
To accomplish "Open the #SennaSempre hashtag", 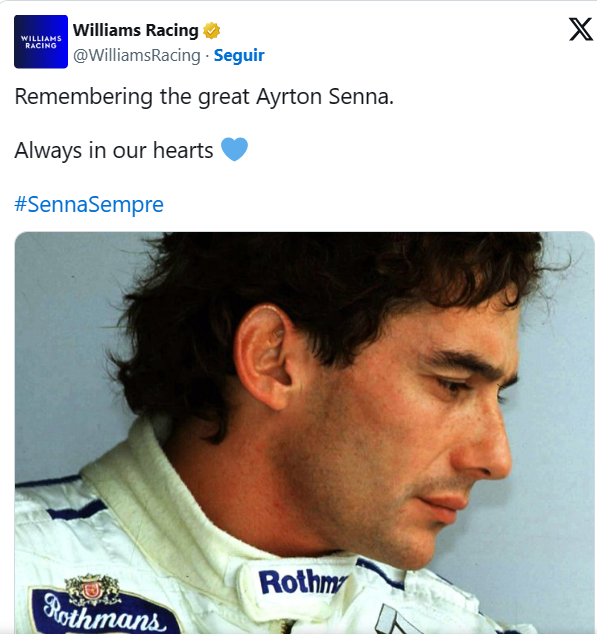I will pyautogui.click(x=89, y=204).
